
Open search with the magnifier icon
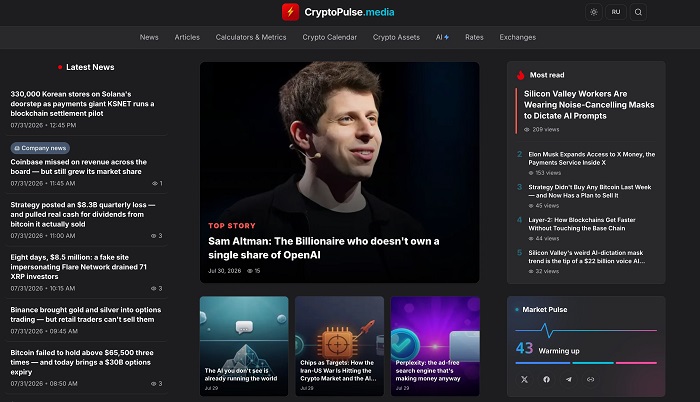[x=638, y=12]
